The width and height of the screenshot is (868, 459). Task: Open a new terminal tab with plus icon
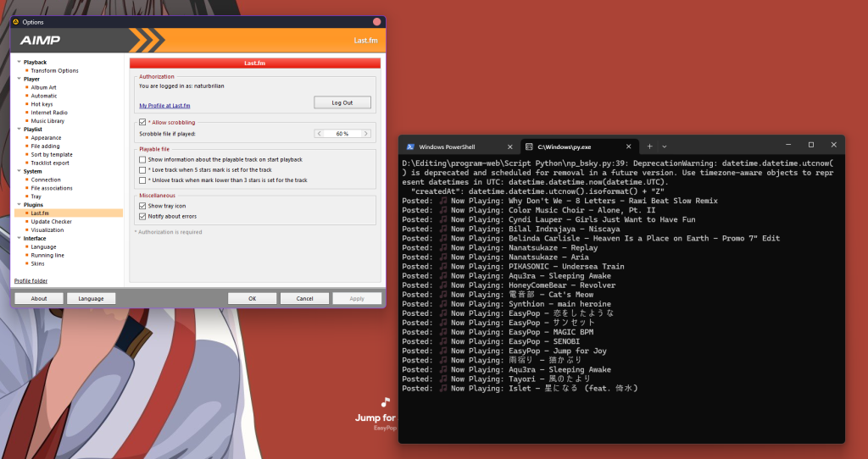pyautogui.click(x=649, y=146)
